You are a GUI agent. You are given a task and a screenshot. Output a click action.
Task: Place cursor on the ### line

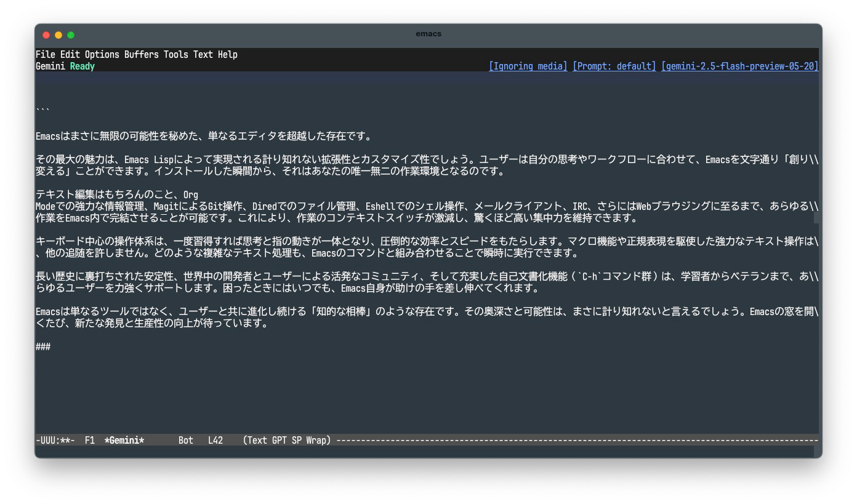click(x=43, y=347)
